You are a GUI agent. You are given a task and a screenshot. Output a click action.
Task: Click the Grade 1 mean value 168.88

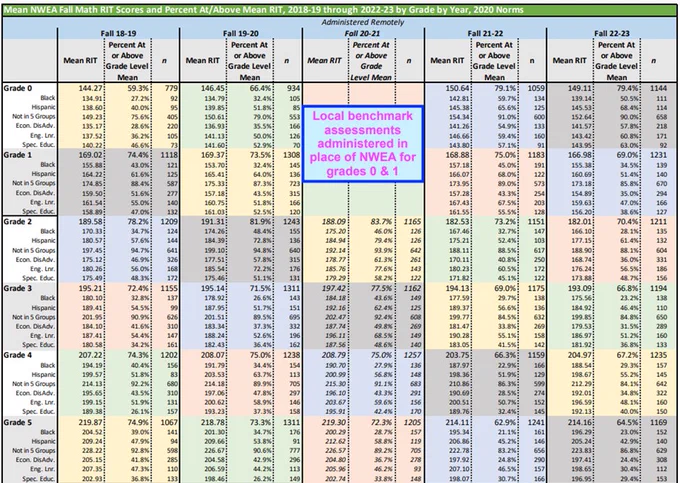(458, 155)
